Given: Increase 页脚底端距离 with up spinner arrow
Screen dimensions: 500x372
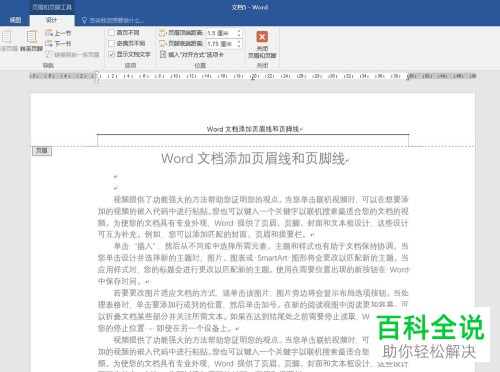Looking at the screenshot, I should (x=239, y=42).
